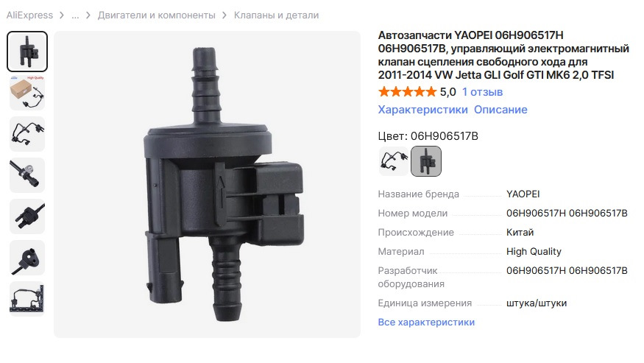View the third thumbnail of wiring harness
The width and height of the screenshot is (644, 363).
(27, 134)
